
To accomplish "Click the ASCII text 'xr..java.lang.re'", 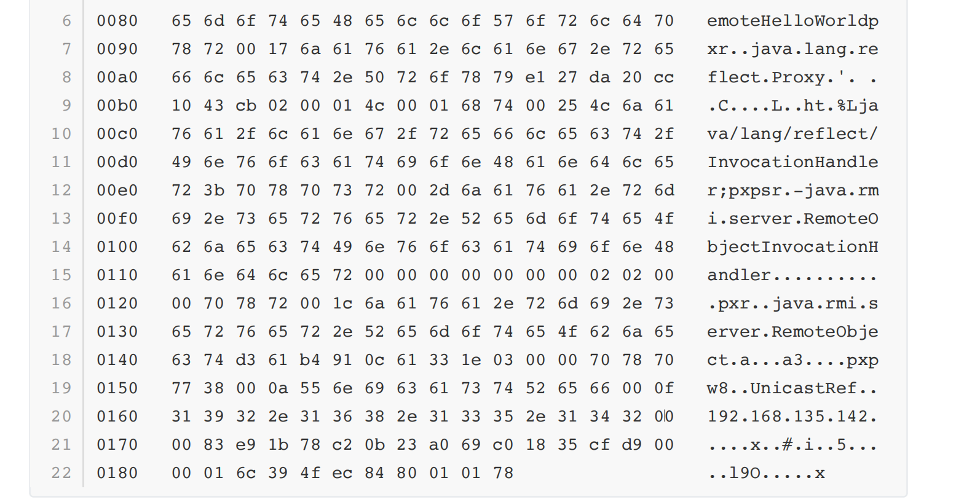I will point(793,49).
